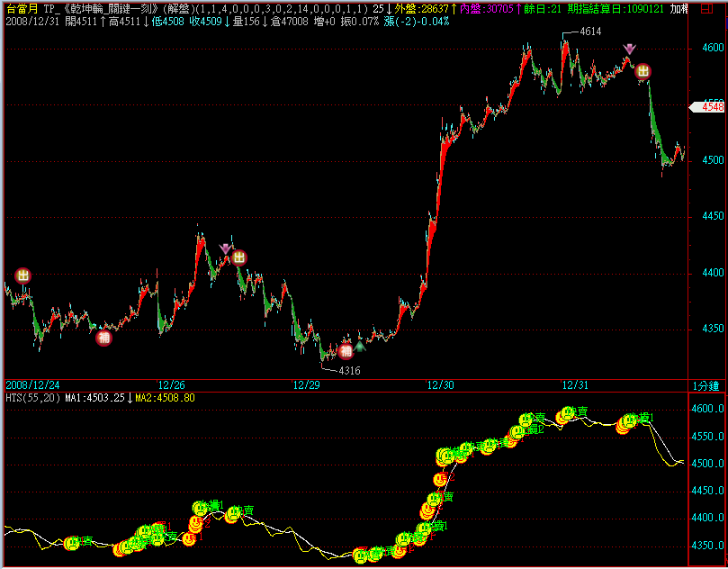Screen dimensions: 728x569
Task: Click the topmost 快賣 smiley near HTS 4600
Action: point(568,413)
